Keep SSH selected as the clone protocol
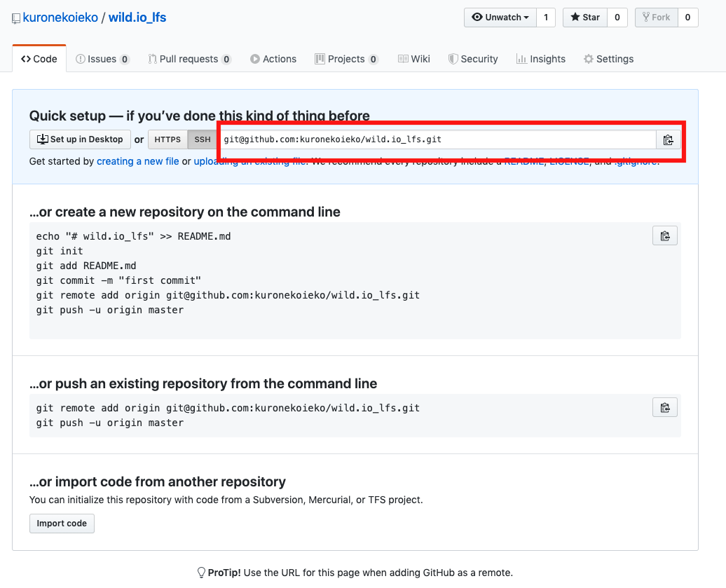726x588 pixels. pyautogui.click(x=202, y=139)
